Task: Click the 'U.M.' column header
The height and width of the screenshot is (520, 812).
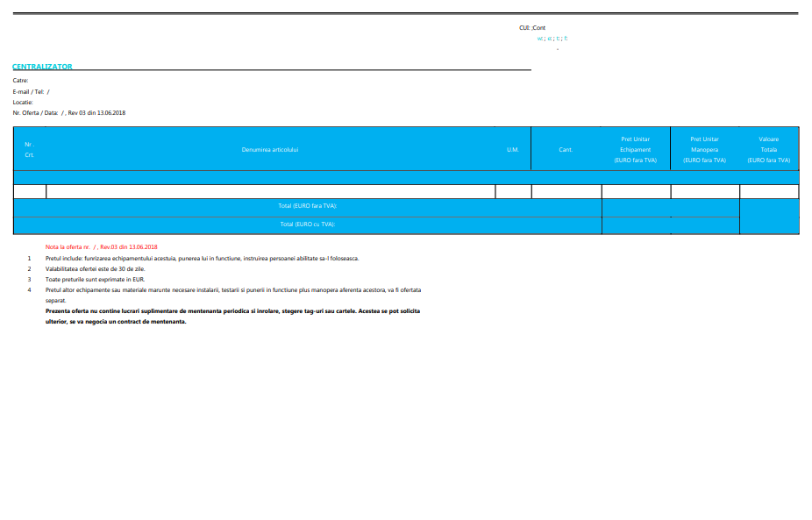Action: (513, 149)
